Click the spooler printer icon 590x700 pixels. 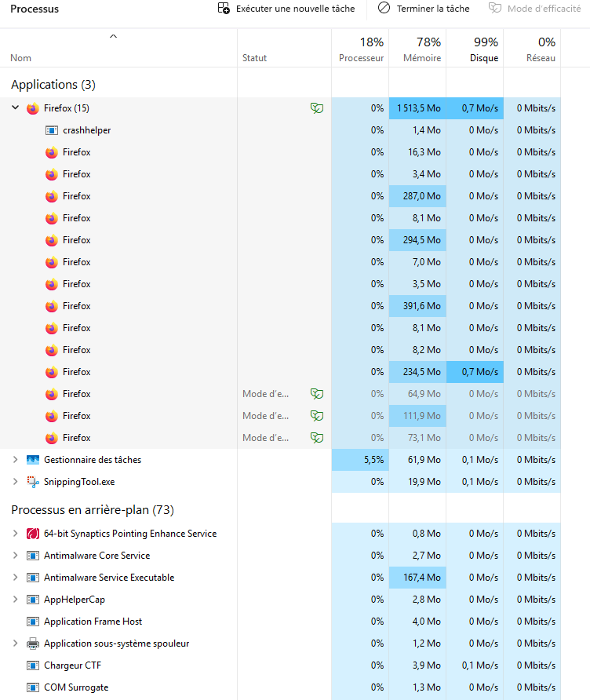pos(33,643)
